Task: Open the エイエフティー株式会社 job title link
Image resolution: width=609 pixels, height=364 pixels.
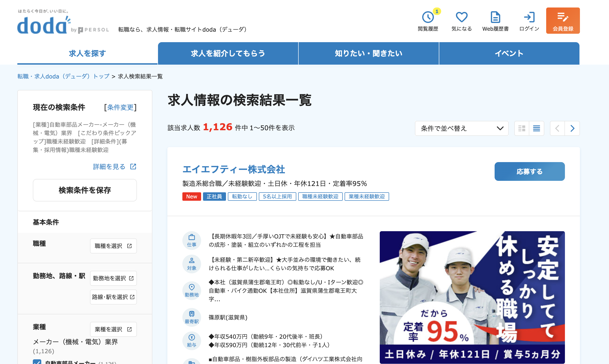Action: (x=233, y=169)
